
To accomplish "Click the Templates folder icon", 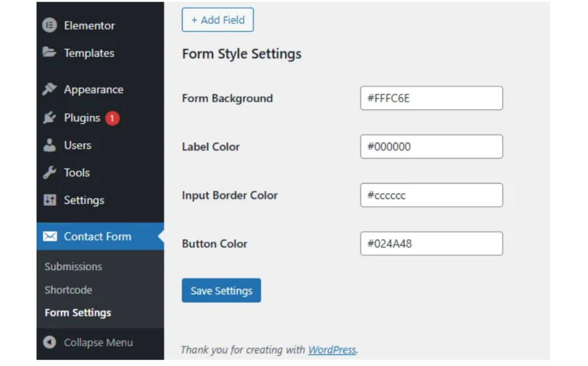I will (49, 52).
